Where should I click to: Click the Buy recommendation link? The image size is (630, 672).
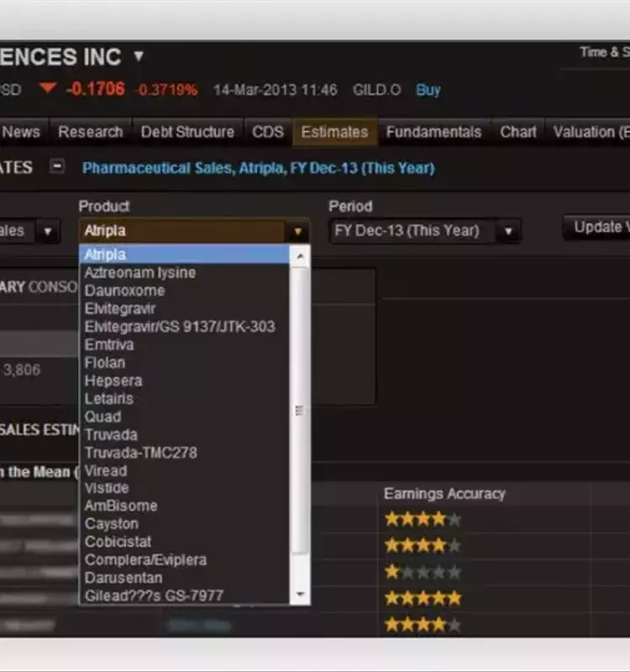pos(428,90)
